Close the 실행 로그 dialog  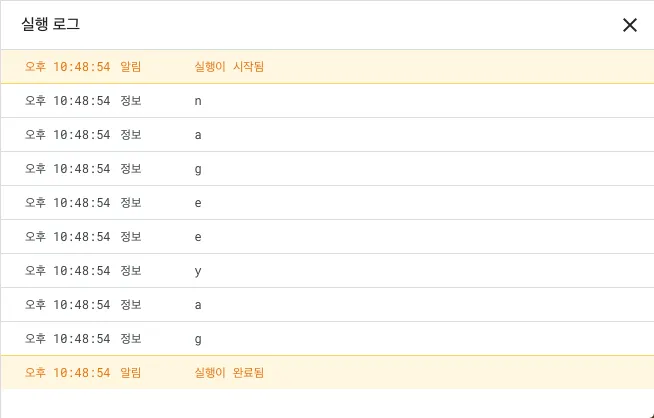point(629,25)
